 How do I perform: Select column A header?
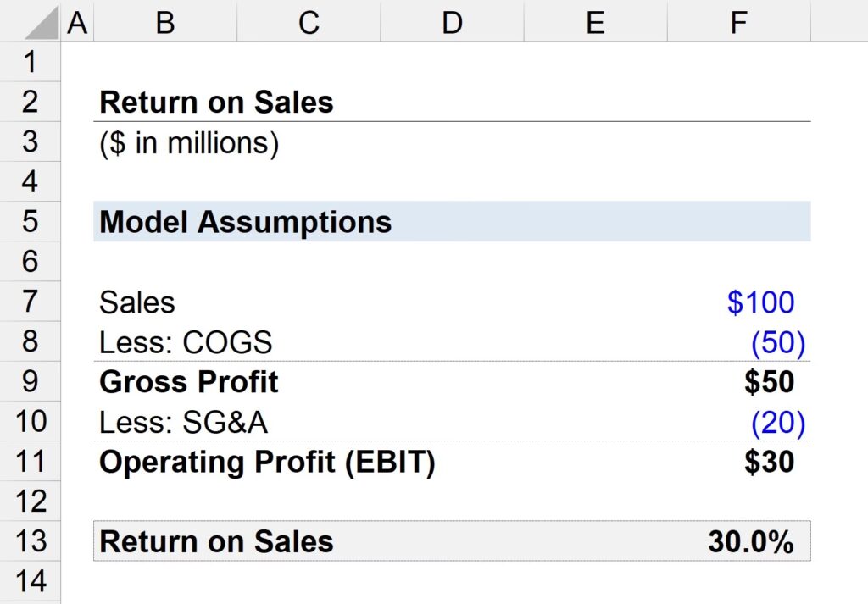click(x=77, y=22)
